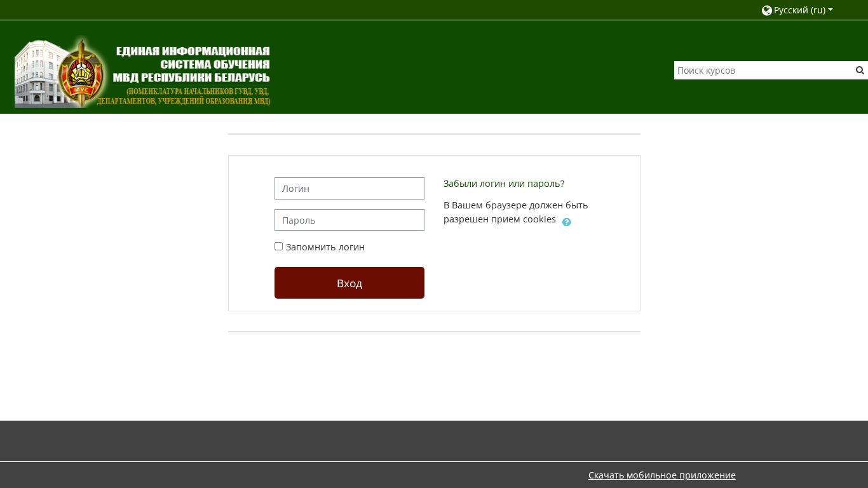Toggle the Запомнить логин checkbox

coord(278,246)
